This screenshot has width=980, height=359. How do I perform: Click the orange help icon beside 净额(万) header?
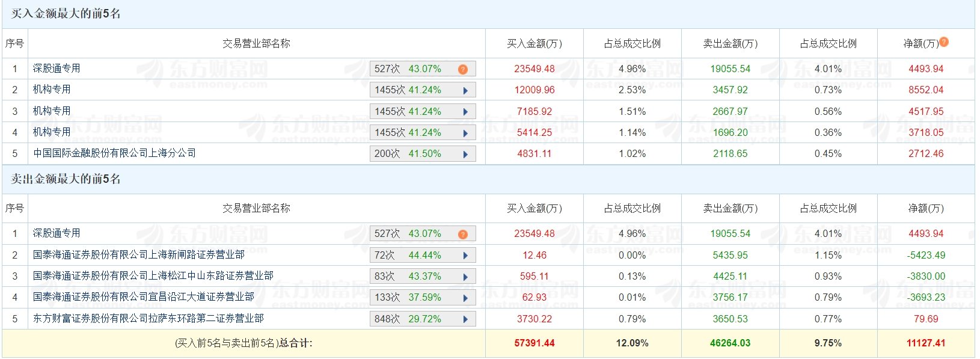point(944,42)
